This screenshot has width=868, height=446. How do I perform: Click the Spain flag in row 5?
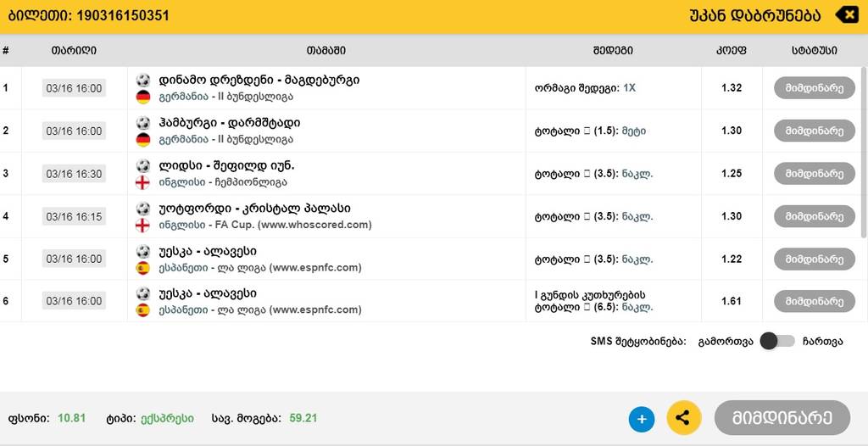coord(142,268)
